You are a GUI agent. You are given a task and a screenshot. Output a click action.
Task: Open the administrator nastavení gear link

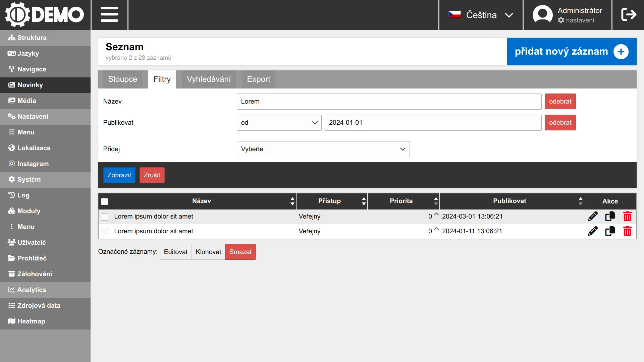576,20
